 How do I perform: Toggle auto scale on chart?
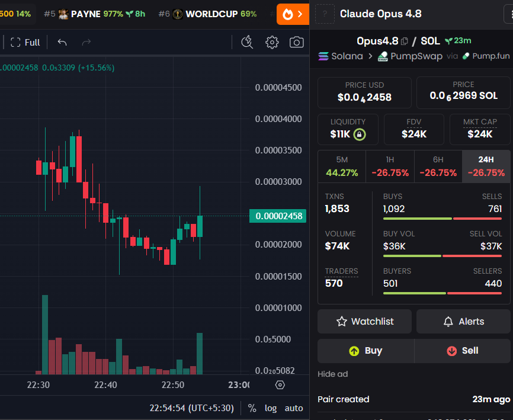pos(294,408)
